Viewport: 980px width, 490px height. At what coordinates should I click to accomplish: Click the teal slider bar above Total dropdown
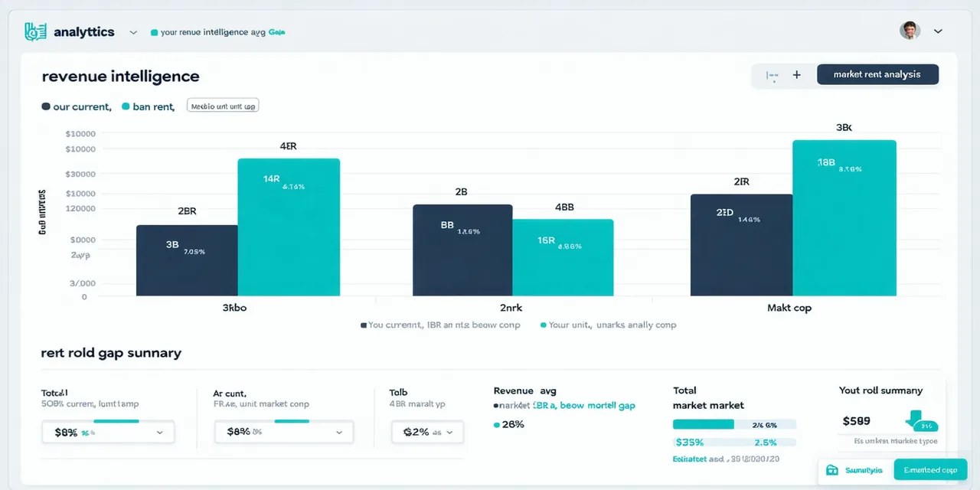tap(116, 420)
